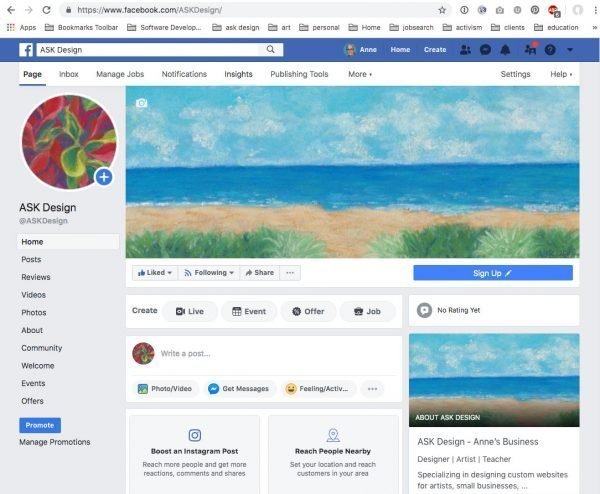This screenshot has height=494, width=600.
Task: Open the Liked dropdown
Action: (x=155, y=273)
